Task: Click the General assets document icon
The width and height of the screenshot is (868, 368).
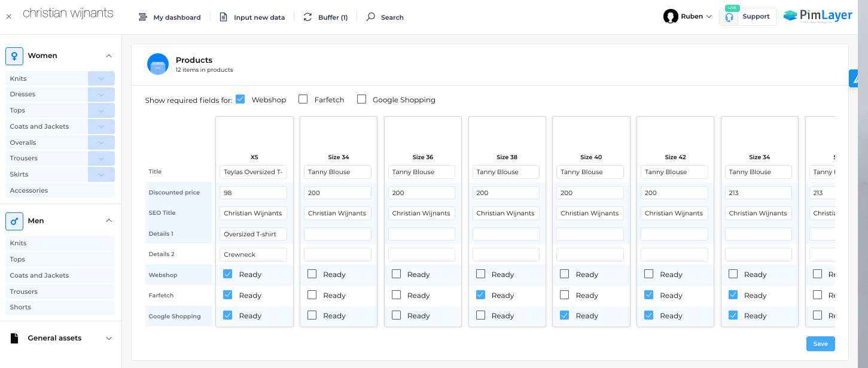Action: click(x=14, y=337)
